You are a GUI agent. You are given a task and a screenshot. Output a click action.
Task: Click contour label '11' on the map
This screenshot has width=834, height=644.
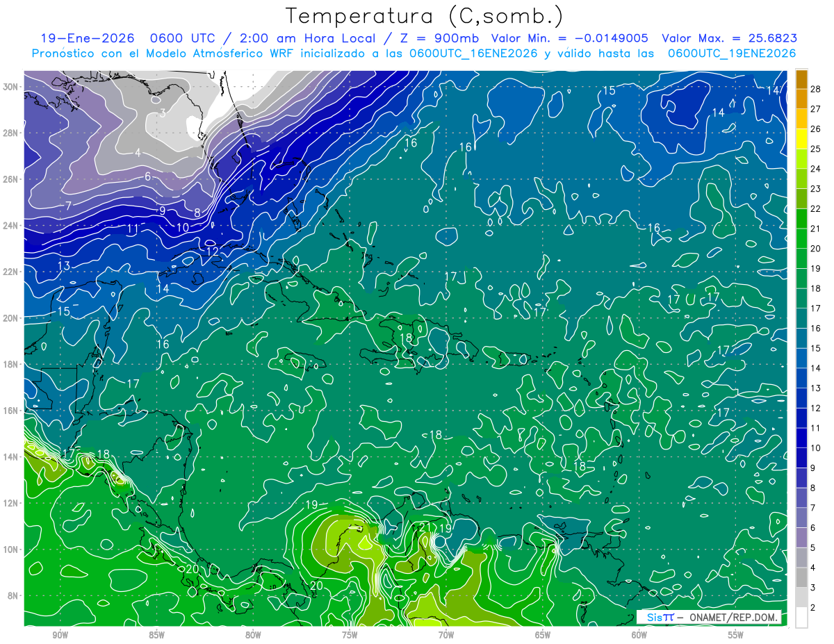tap(133, 229)
